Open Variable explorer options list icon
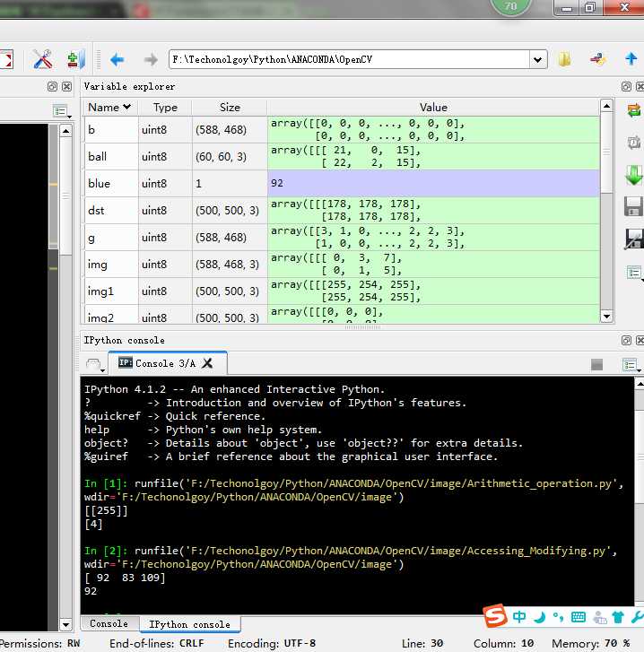 [635, 274]
